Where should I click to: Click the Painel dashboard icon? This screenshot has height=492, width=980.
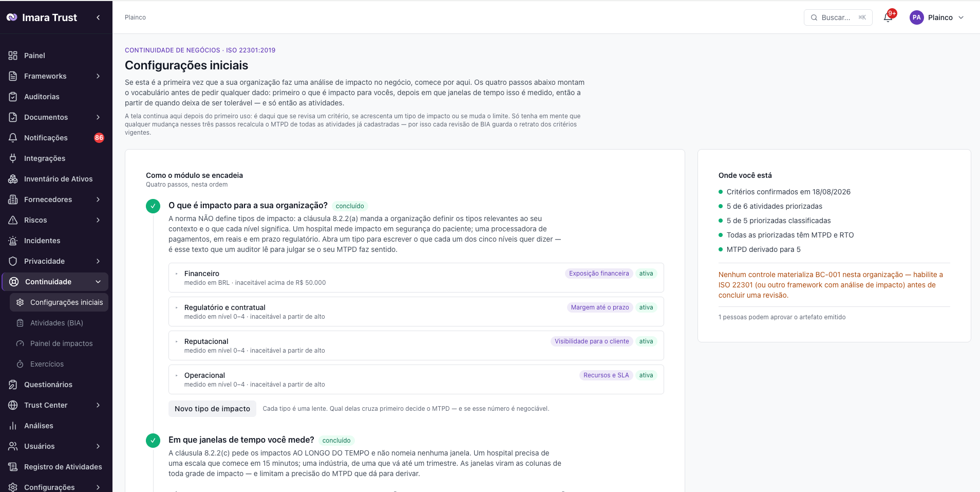pyautogui.click(x=13, y=56)
